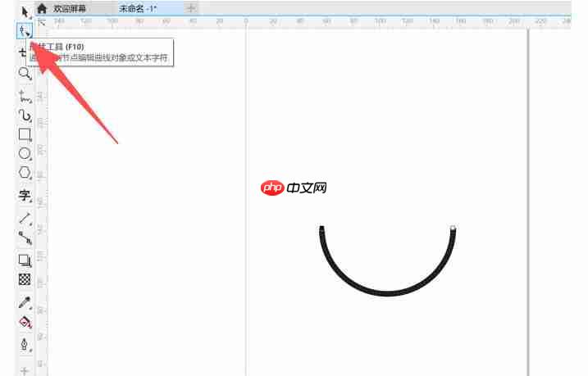Image resolution: width=588 pixels, height=376 pixels.
Task: Select the Rectangle tool
Action: click(25, 134)
